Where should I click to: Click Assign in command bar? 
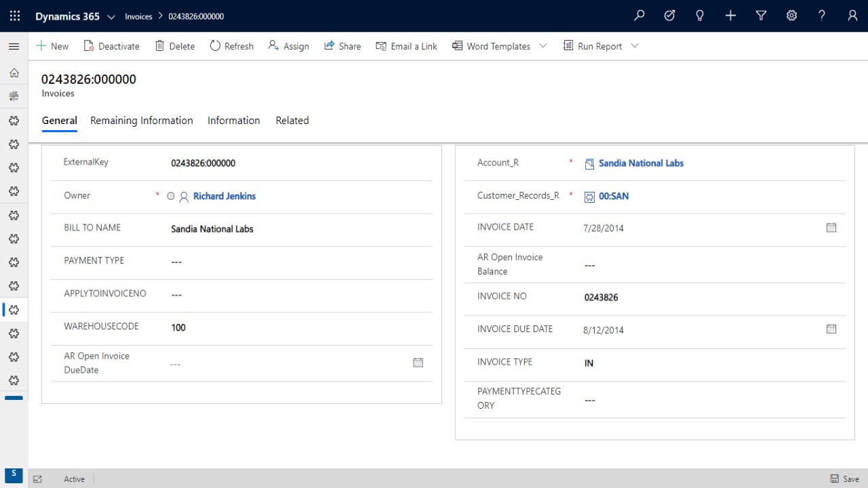289,46
